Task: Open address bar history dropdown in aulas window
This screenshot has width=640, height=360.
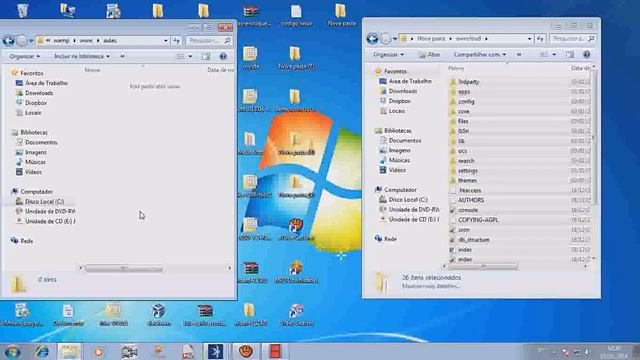Action: point(166,40)
